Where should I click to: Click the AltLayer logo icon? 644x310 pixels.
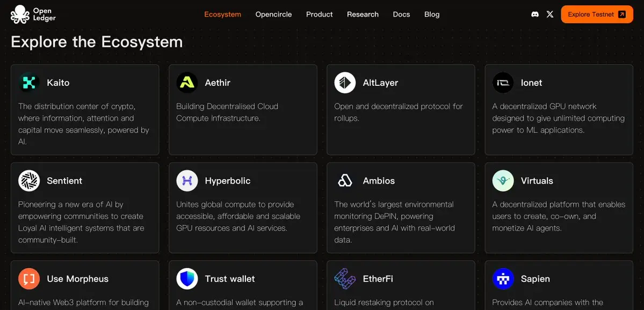[345, 83]
